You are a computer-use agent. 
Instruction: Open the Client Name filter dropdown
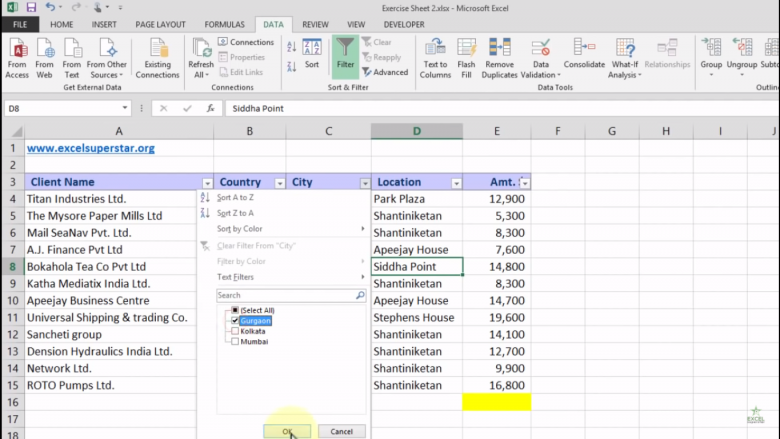[207, 183]
